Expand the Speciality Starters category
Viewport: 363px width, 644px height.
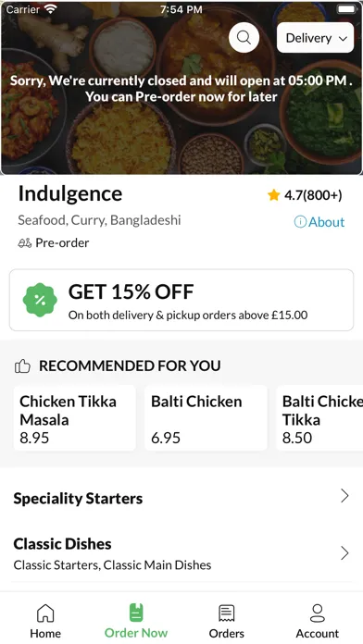coord(181,498)
